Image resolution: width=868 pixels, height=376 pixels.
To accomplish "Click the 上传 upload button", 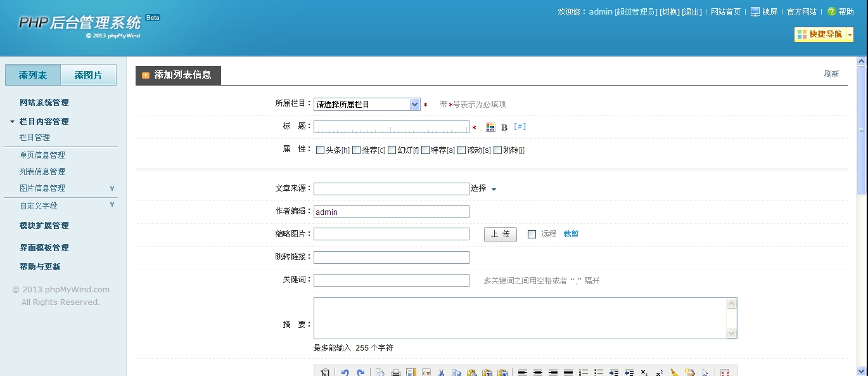I will [x=500, y=233].
